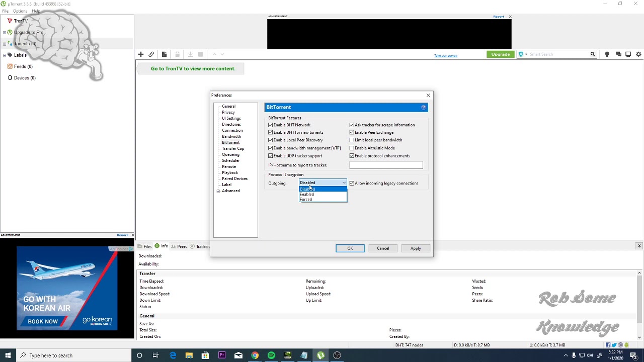This screenshot has width=644, height=362.
Task: Open Microsoft Store from taskbar
Action: coord(205,355)
